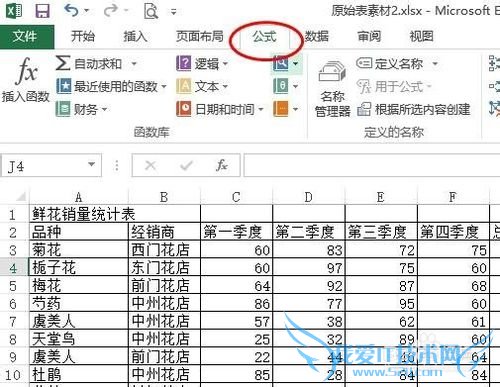Click the 西门花店 cell

pyautogui.click(x=164, y=250)
